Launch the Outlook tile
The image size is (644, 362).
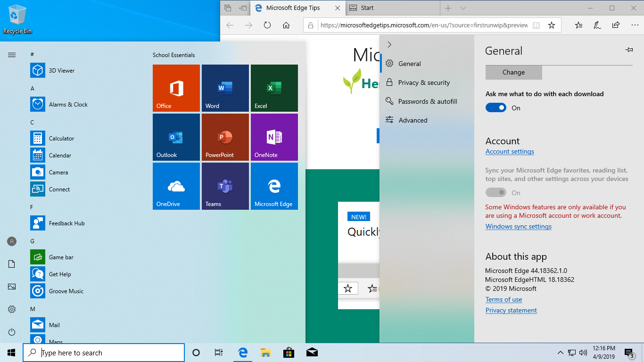176,137
